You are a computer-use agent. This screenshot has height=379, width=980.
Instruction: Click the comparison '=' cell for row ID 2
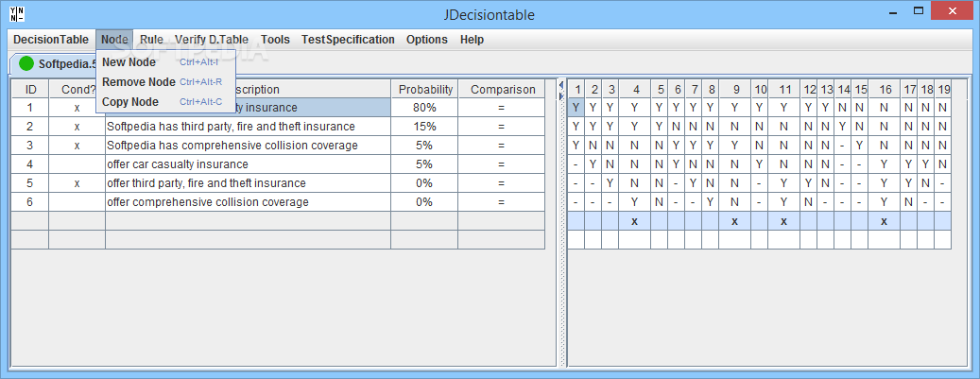coord(502,127)
